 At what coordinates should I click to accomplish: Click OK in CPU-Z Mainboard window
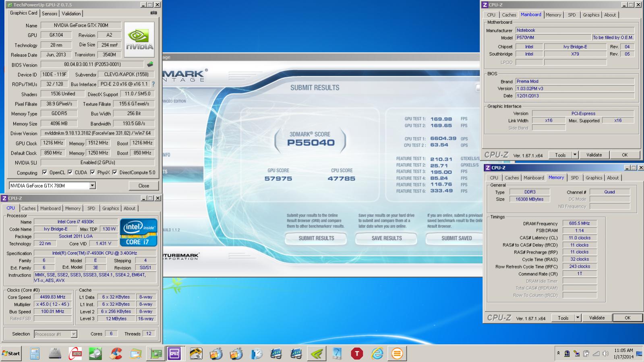(625, 155)
